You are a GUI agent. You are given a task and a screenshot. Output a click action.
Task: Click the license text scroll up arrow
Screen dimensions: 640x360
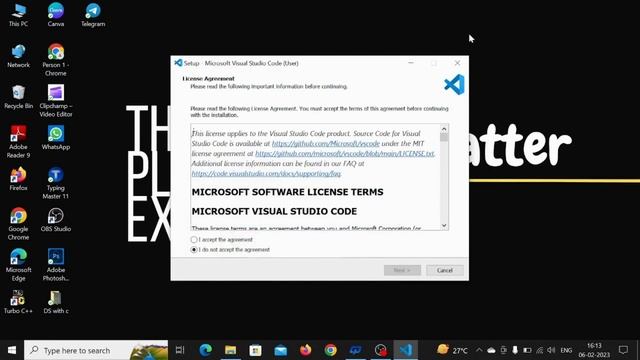(444, 129)
